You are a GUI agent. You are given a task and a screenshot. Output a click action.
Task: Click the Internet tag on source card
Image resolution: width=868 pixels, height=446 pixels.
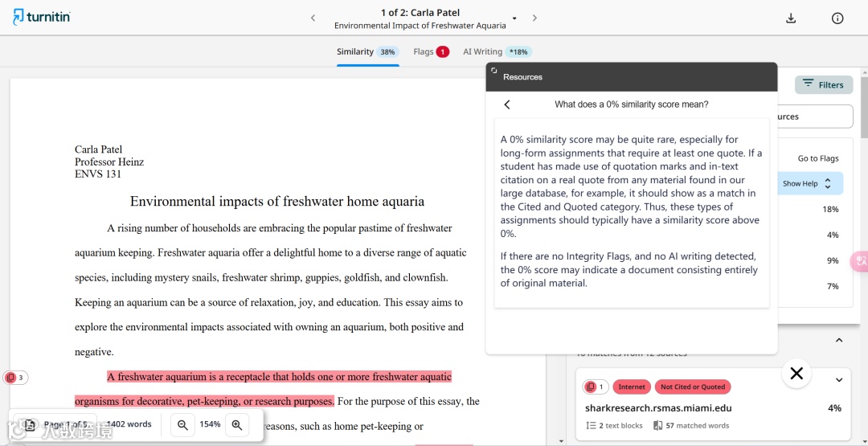[632, 387]
